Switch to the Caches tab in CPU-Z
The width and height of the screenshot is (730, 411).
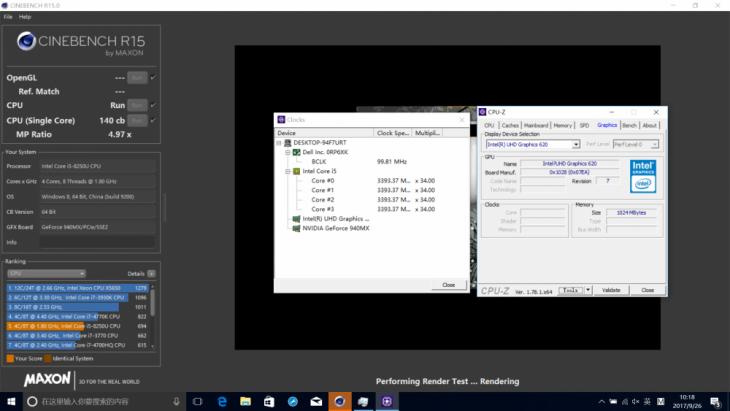[510, 126]
